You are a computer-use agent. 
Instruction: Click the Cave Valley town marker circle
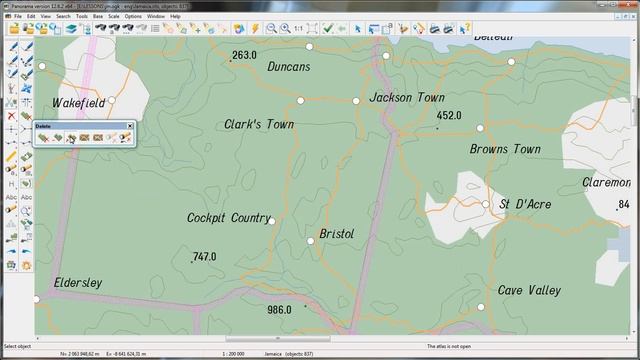pyautogui.click(x=481, y=307)
